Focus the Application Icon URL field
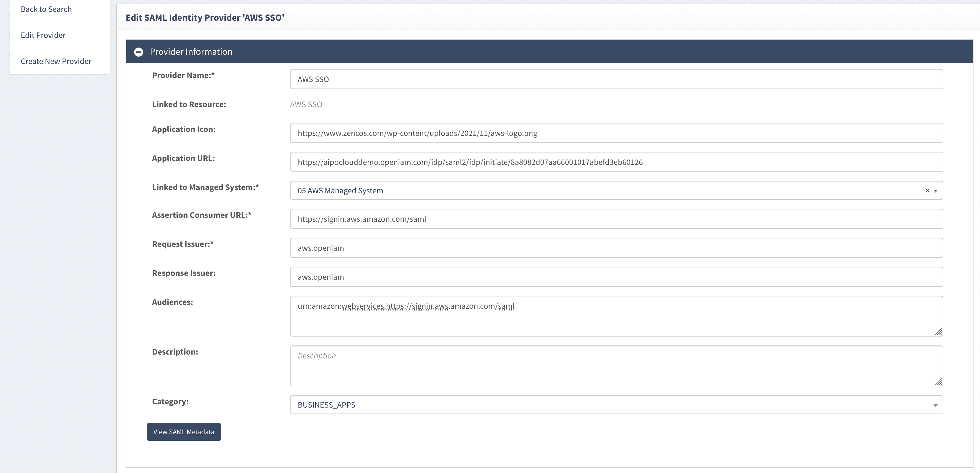The height and width of the screenshot is (473, 980). tap(616, 133)
